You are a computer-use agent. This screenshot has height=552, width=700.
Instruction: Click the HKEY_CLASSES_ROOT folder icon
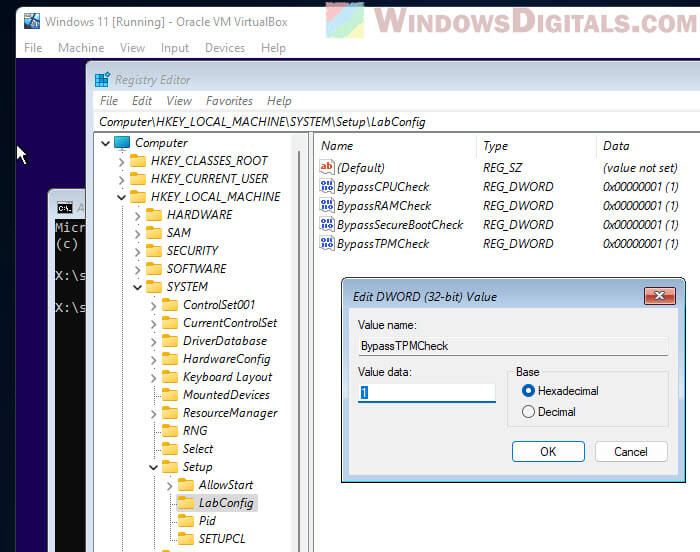[138, 161]
